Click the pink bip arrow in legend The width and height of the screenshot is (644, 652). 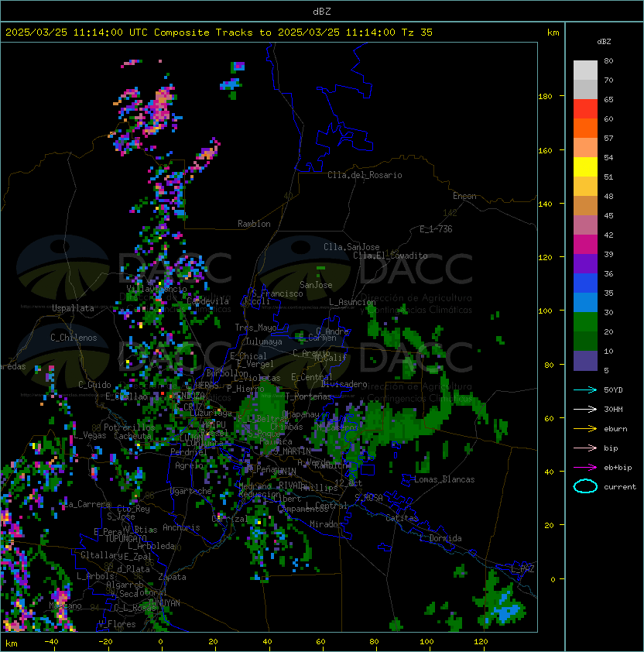point(585,448)
